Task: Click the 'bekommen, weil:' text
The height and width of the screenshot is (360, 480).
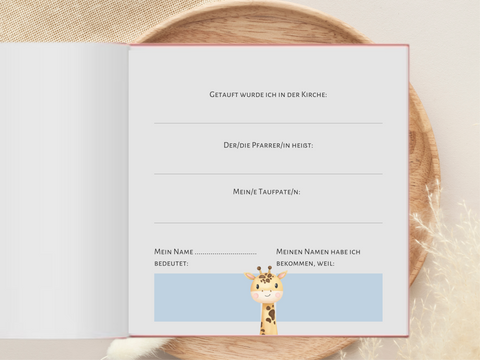Action: (305, 264)
